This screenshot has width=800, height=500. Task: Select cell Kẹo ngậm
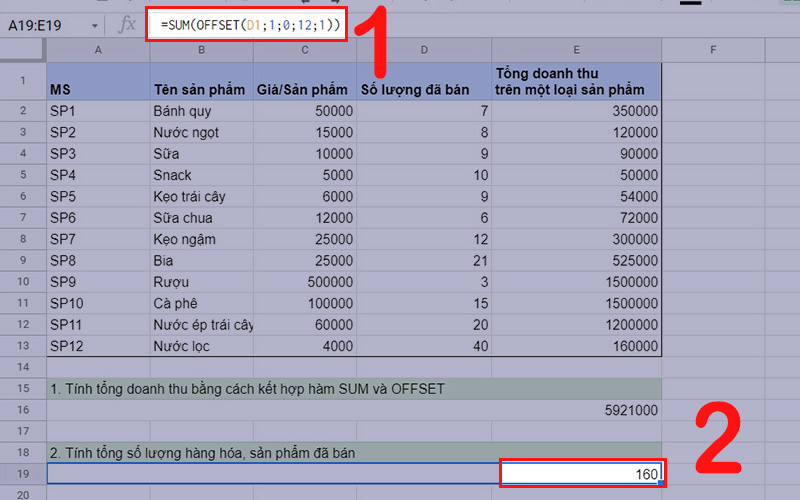(202, 239)
